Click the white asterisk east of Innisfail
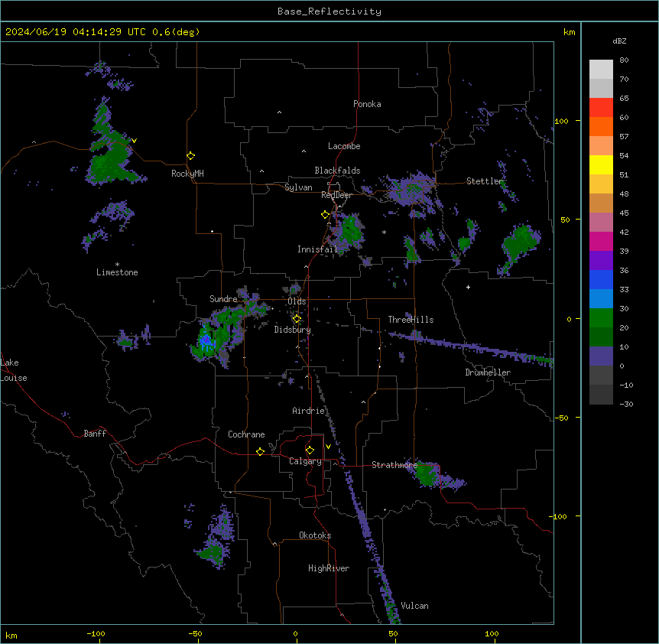This screenshot has width=659, height=644. [x=384, y=232]
